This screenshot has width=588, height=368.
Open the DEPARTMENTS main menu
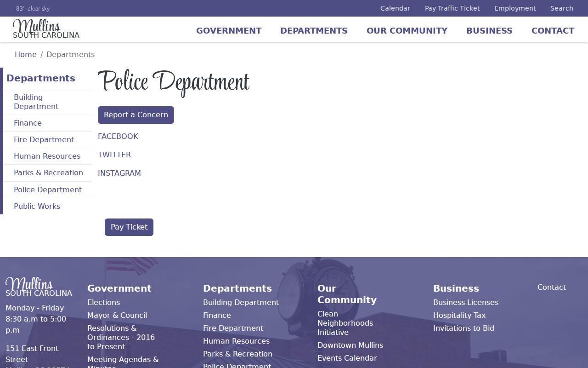[314, 31]
